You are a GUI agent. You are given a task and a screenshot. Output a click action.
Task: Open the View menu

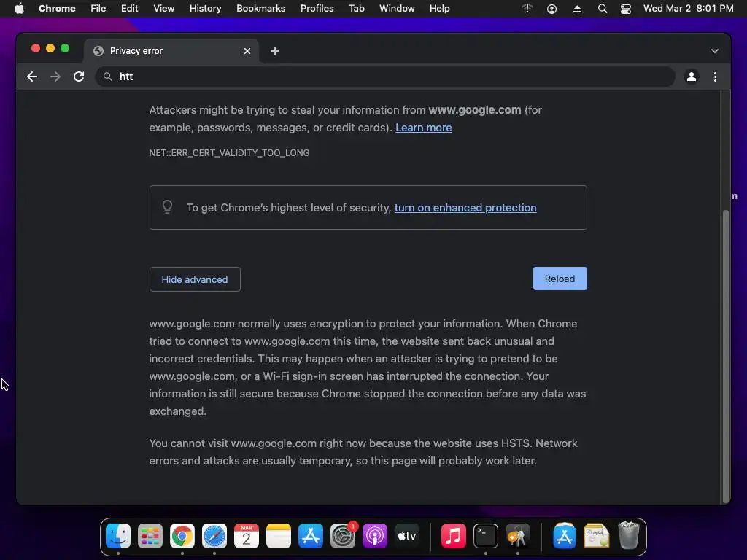tap(164, 9)
